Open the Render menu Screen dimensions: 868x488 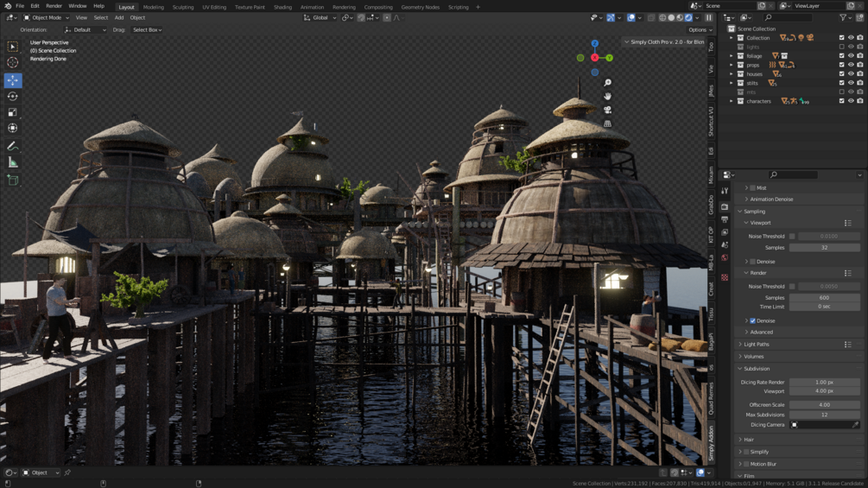pyautogui.click(x=54, y=6)
